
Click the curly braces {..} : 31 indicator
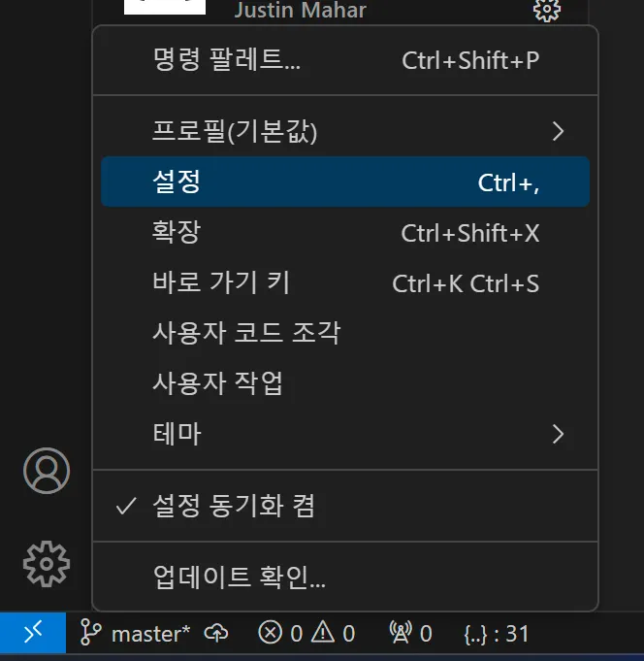coord(495,634)
